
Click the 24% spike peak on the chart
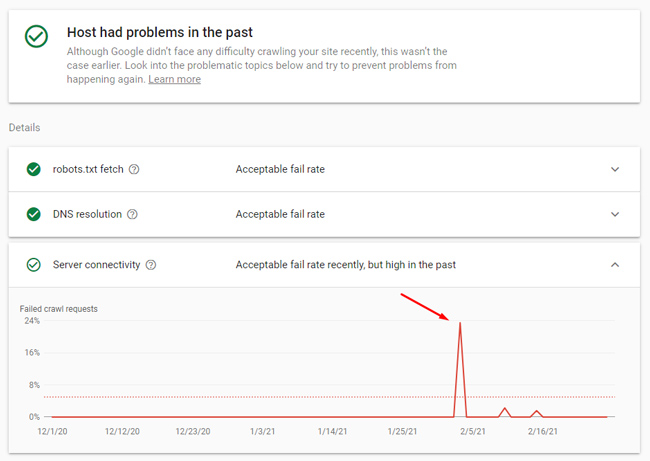(x=460, y=323)
